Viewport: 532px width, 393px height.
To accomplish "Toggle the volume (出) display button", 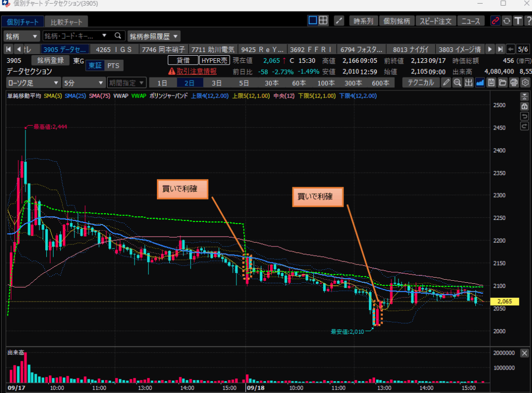I will [469, 83].
